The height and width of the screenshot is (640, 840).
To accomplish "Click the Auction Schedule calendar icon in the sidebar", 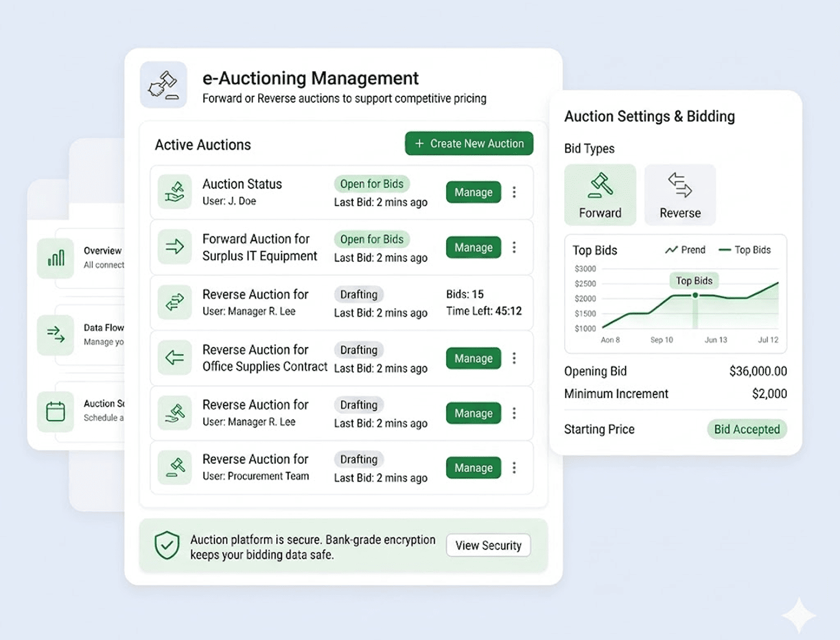I will pos(56,411).
